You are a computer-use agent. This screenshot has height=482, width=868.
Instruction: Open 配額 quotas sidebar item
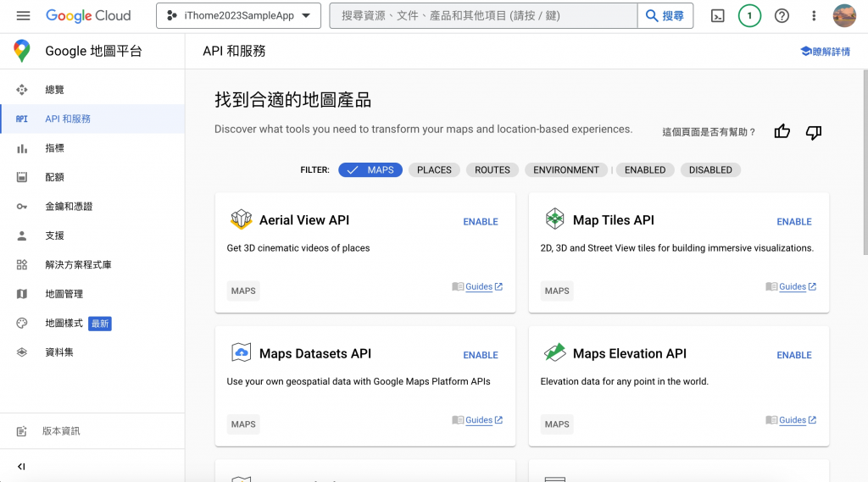(x=92, y=177)
